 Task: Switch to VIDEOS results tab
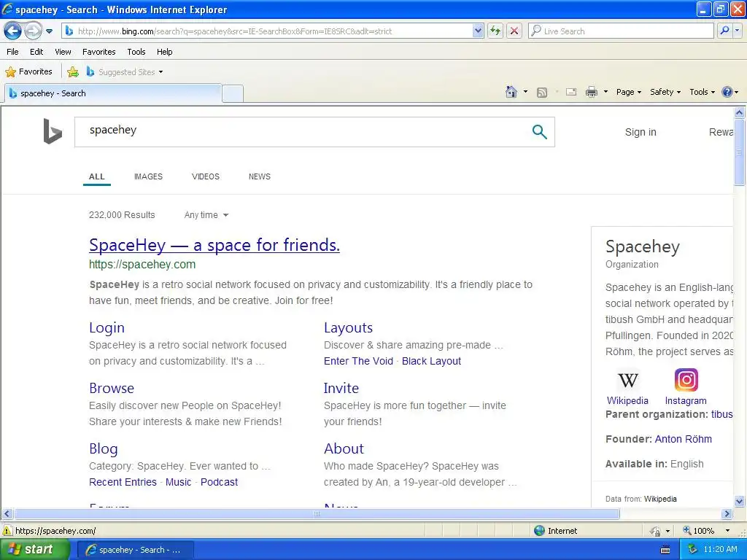(x=205, y=176)
